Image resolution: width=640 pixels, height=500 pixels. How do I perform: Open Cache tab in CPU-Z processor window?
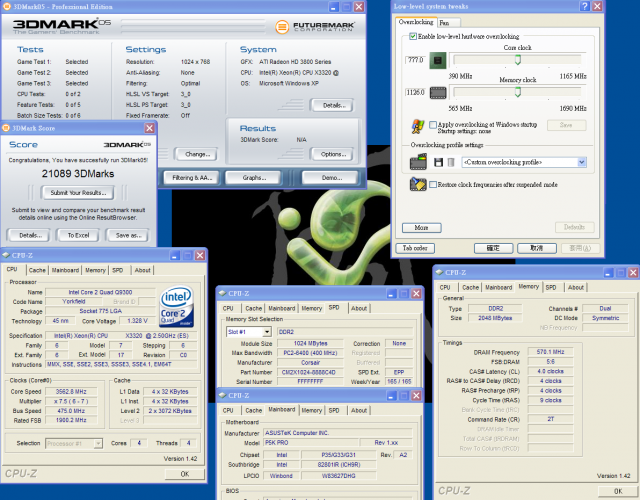[37, 270]
